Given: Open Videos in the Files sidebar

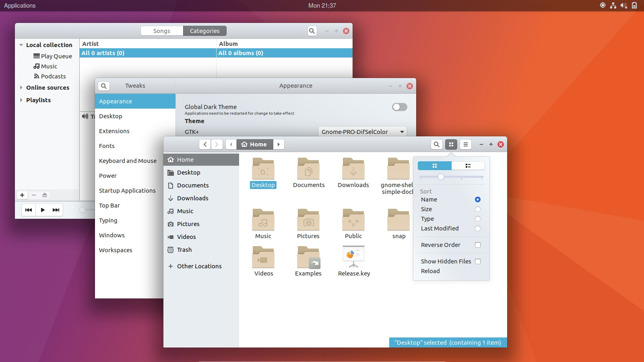Looking at the screenshot, I should [x=201, y=237].
